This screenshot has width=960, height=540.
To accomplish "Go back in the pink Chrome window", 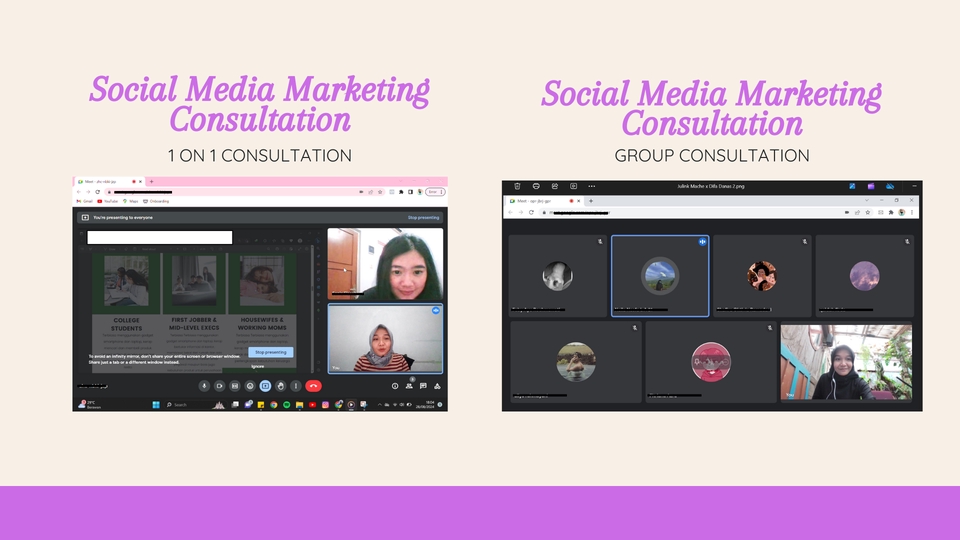I will pos(79,192).
